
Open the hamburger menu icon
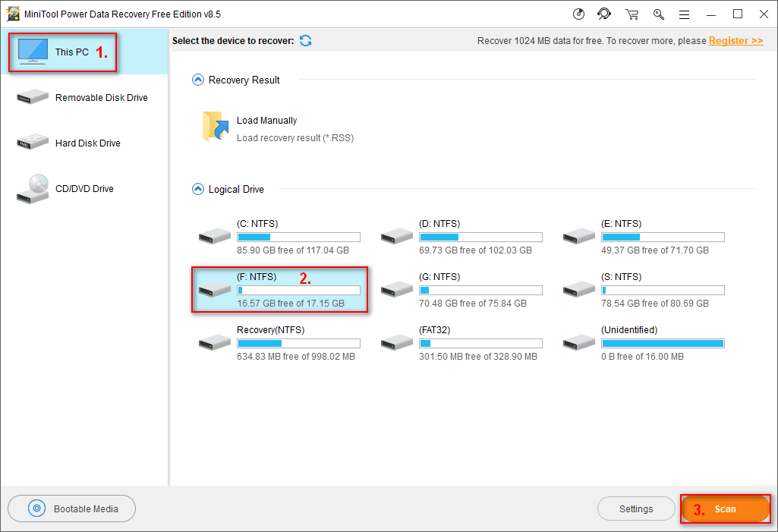pos(684,14)
